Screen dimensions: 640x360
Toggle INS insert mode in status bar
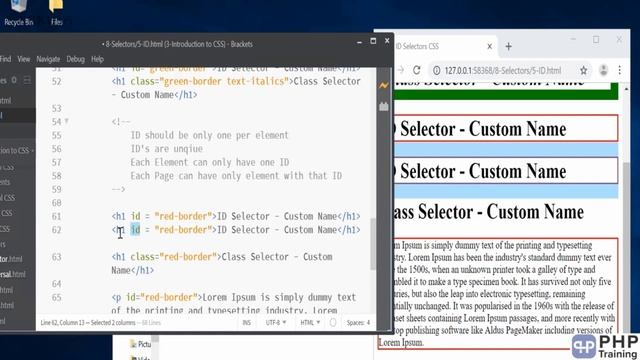pyautogui.click(x=247, y=322)
